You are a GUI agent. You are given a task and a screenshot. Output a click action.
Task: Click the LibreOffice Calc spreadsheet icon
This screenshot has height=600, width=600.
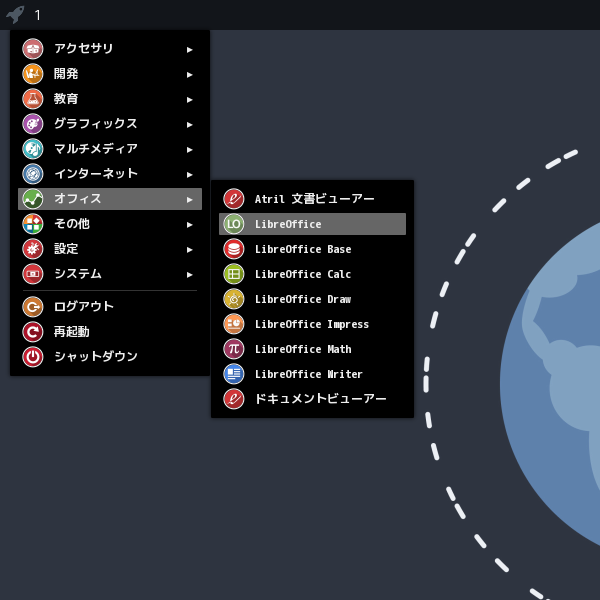[234, 274]
